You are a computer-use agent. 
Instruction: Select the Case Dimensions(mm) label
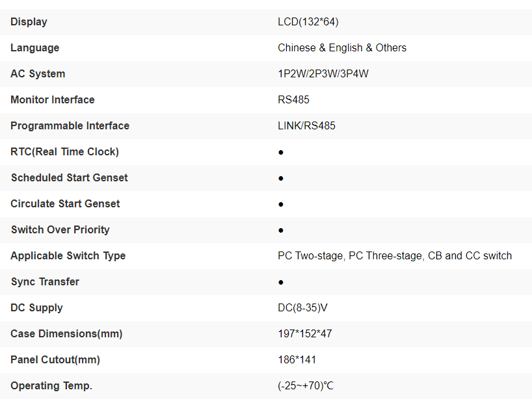coord(66,334)
